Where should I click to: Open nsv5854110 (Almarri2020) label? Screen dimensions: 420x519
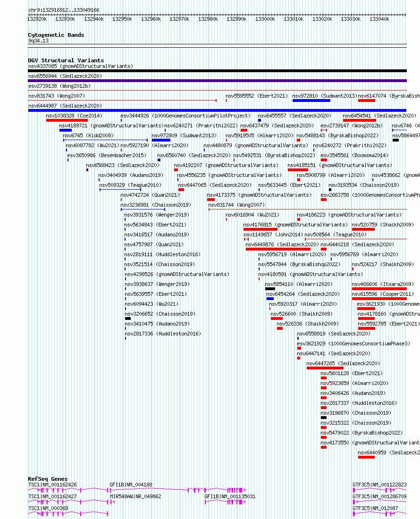click(299, 285)
